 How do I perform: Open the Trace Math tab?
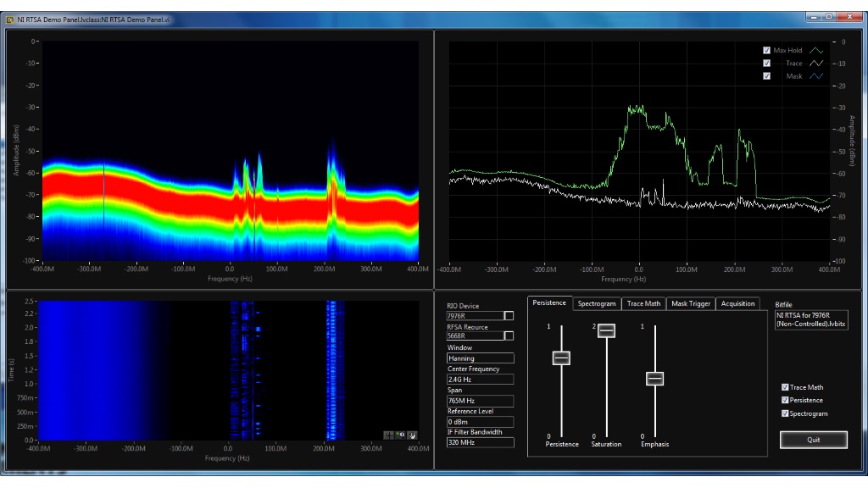(644, 304)
